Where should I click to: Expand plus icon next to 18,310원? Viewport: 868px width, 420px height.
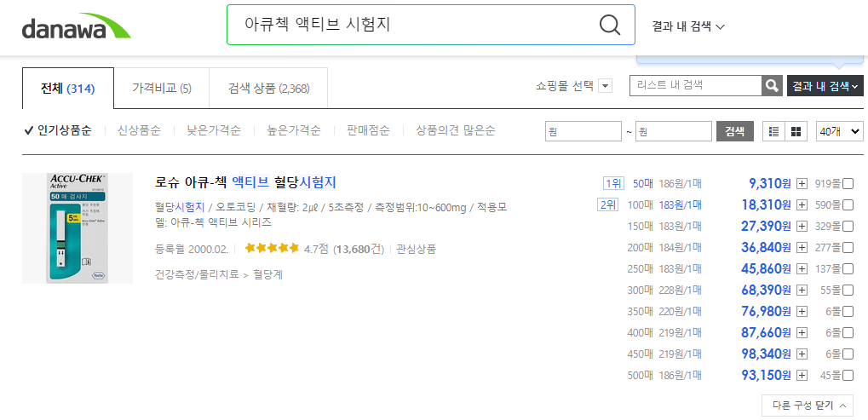pos(801,205)
